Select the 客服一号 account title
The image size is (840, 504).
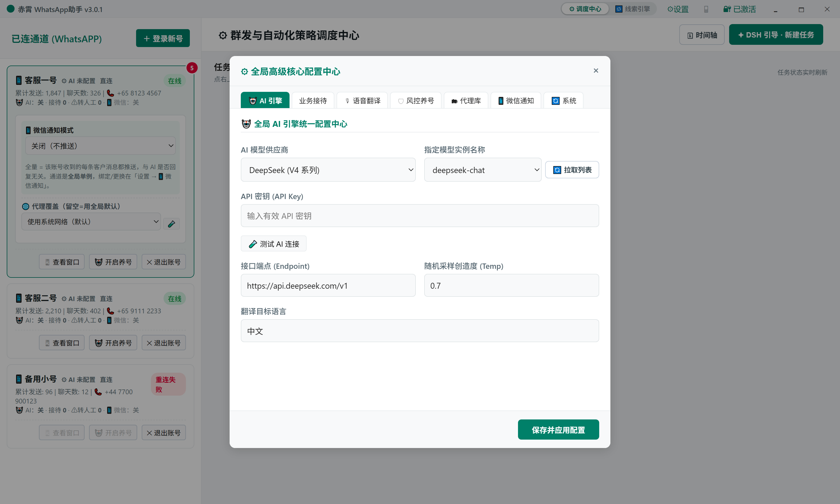[x=40, y=80]
